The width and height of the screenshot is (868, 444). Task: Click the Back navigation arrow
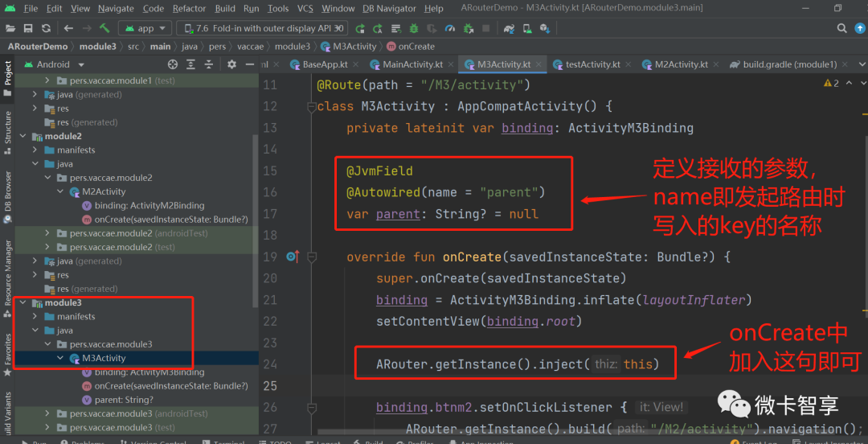(x=68, y=28)
